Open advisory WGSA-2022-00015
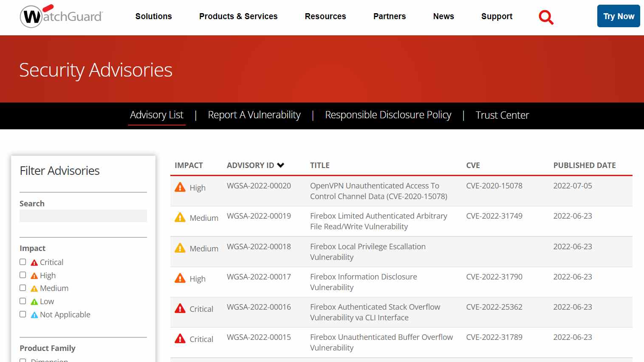The height and width of the screenshot is (362, 644). (x=259, y=337)
